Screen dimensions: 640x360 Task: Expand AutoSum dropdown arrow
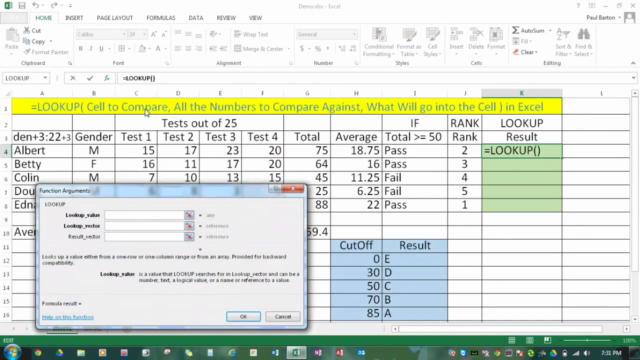coord(550,31)
